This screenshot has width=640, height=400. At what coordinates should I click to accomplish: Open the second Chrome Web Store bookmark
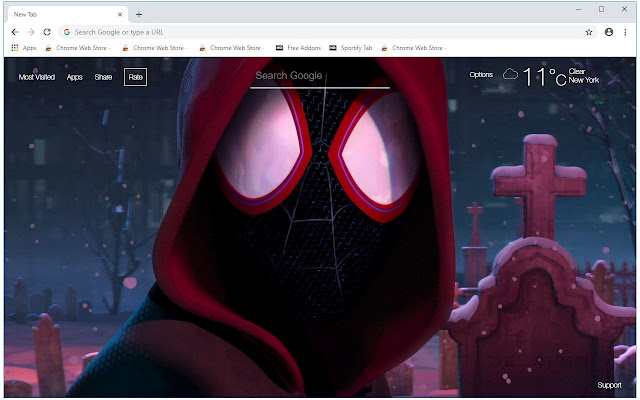coord(155,48)
